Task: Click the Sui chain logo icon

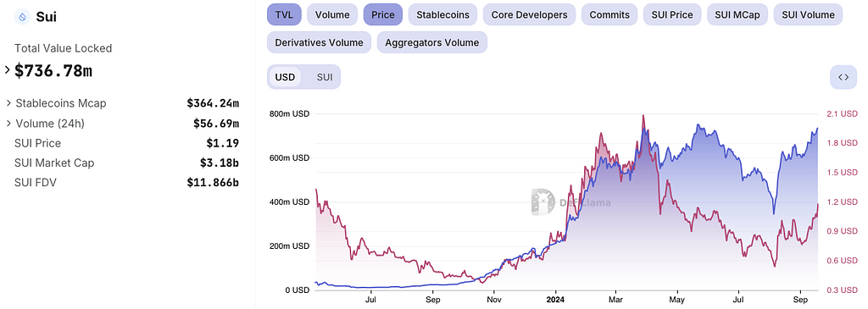Action: click(x=22, y=17)
